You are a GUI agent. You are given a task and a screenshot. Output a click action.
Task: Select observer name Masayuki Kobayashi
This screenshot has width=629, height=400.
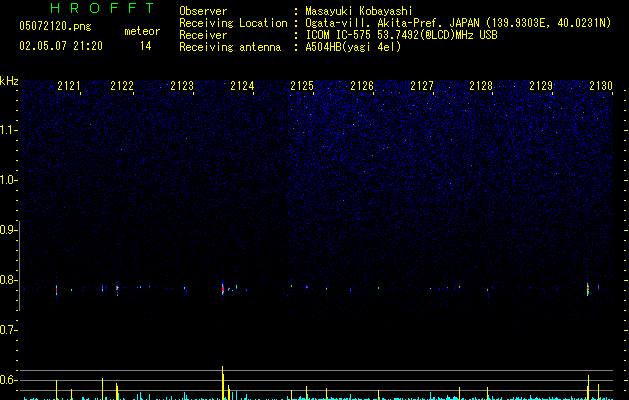click(359, 11)
